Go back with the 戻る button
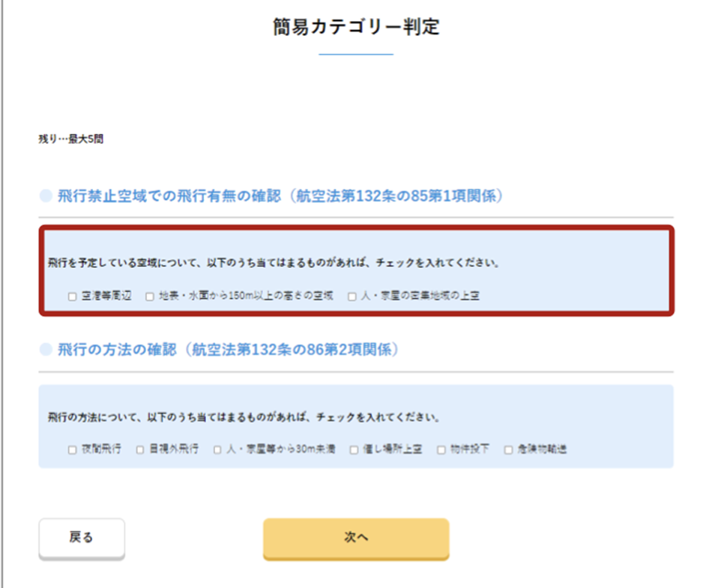 [82, 538]
